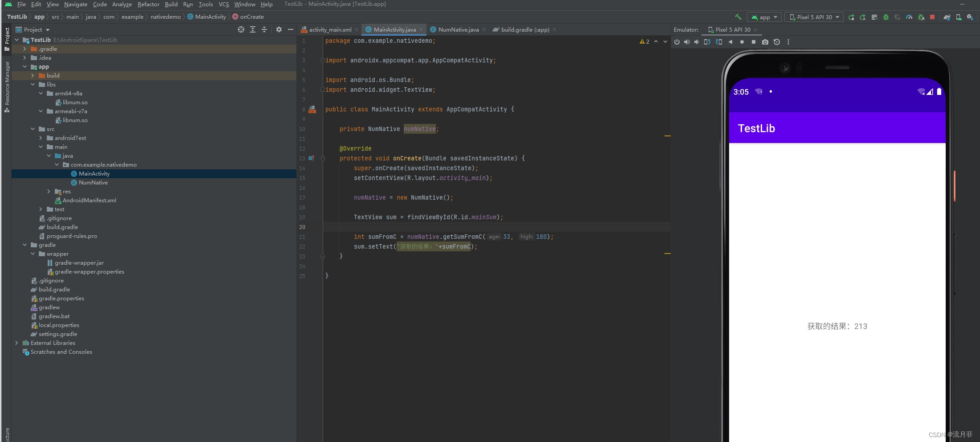Expand the .idea folder
Screen dimensions: 980x442
pyautogui.click(x=25, y=58)
